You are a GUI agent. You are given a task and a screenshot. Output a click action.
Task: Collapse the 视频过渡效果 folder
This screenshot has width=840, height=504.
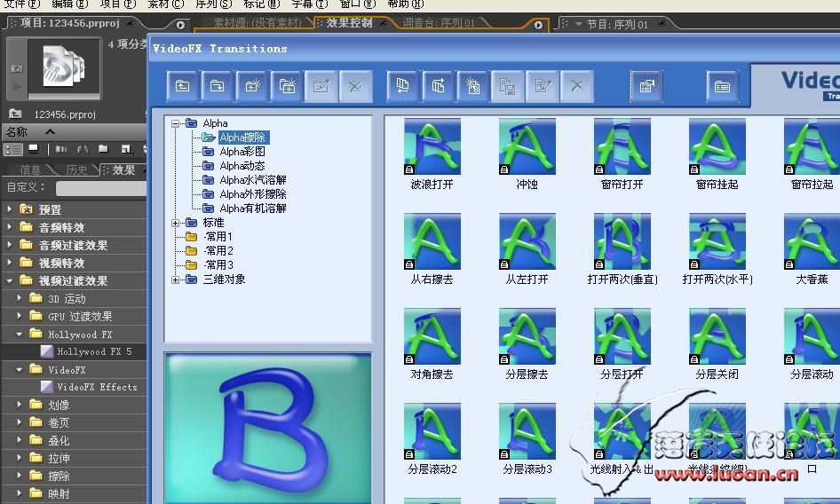click(x=9, y=280)
